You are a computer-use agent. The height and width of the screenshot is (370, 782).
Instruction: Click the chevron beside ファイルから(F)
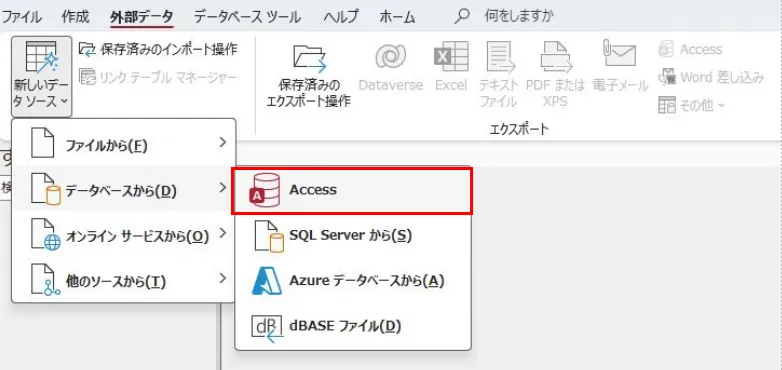222,143
